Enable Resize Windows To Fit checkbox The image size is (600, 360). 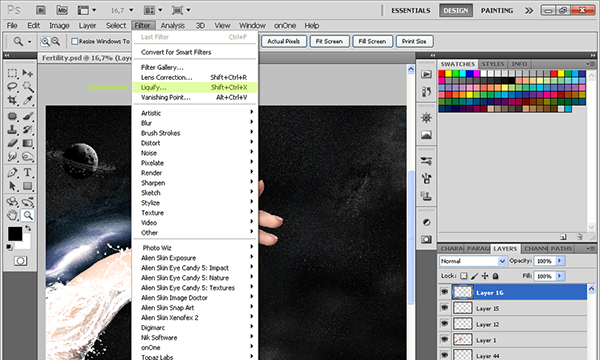(x=75, y=41)
